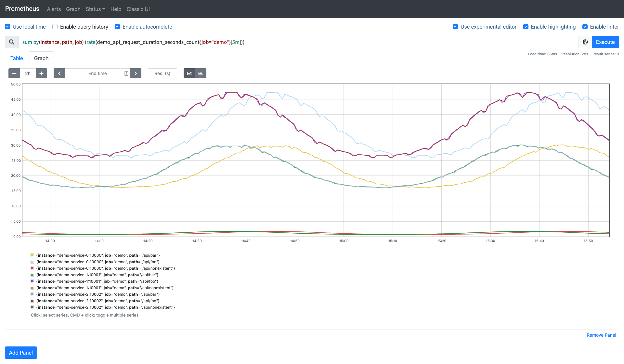
Task: Open the Alerts page
Action: [54, 9]
